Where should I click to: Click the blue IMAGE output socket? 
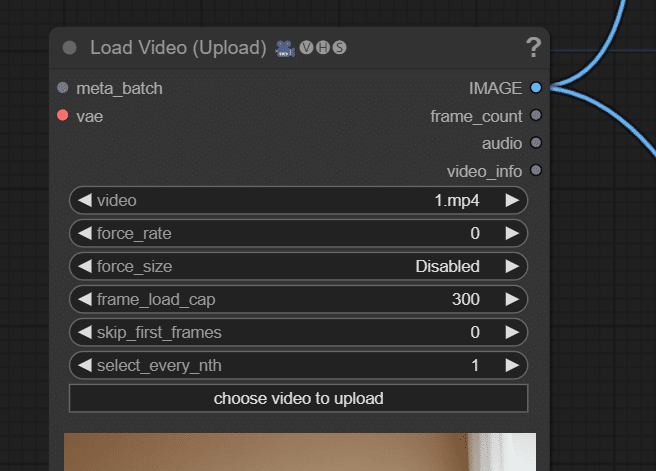(x=536, y=88)
